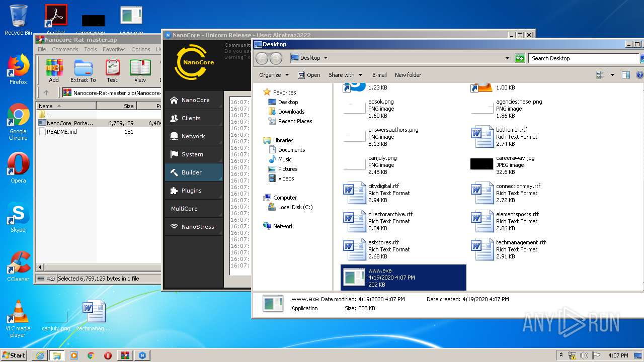Viewport: 644px width, 362px height.
Task: Select Builder section in NanoCore sidebar
Action: 194,172
